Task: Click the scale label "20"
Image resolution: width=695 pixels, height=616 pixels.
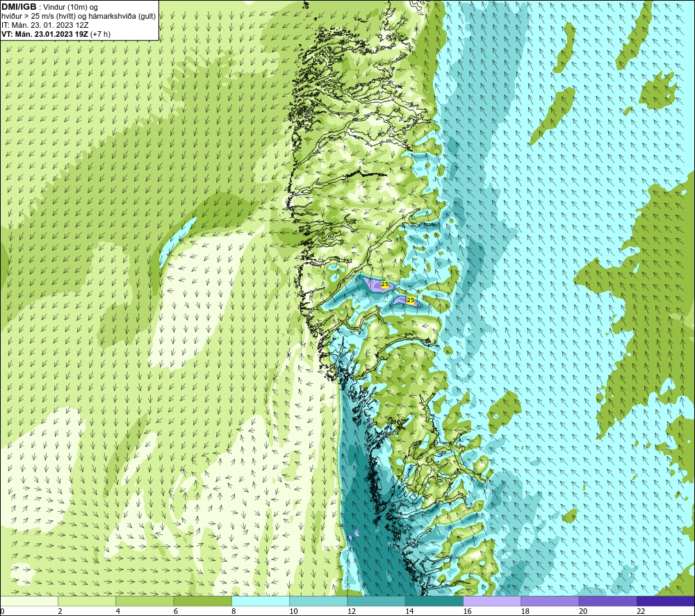Action: (x=583, y=612)
